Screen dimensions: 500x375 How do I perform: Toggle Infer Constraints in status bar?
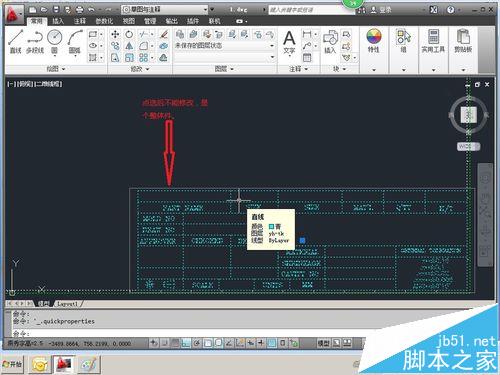point(154,343)
